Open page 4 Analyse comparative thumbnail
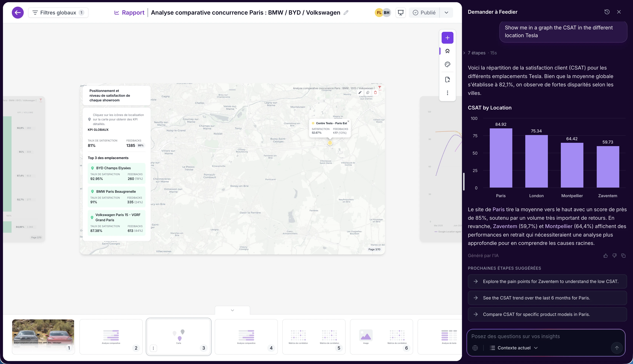This screenshot has width=633, height=364. 246,336
